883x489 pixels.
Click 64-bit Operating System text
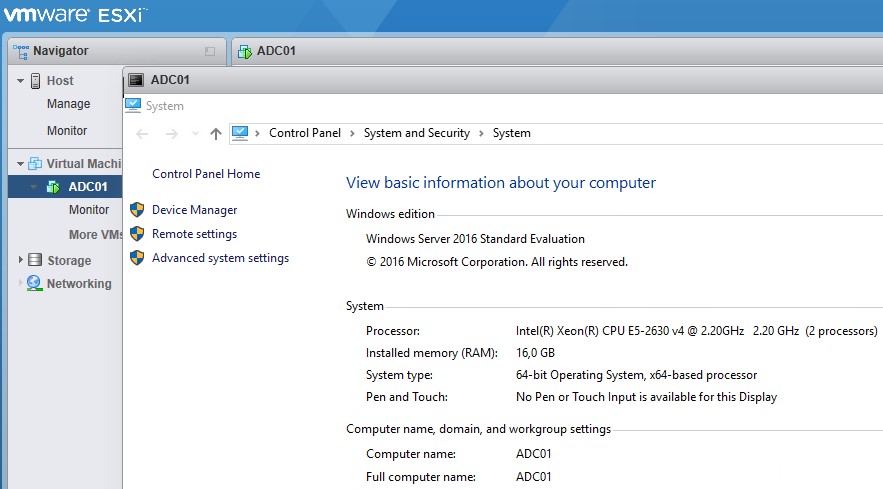636,375
